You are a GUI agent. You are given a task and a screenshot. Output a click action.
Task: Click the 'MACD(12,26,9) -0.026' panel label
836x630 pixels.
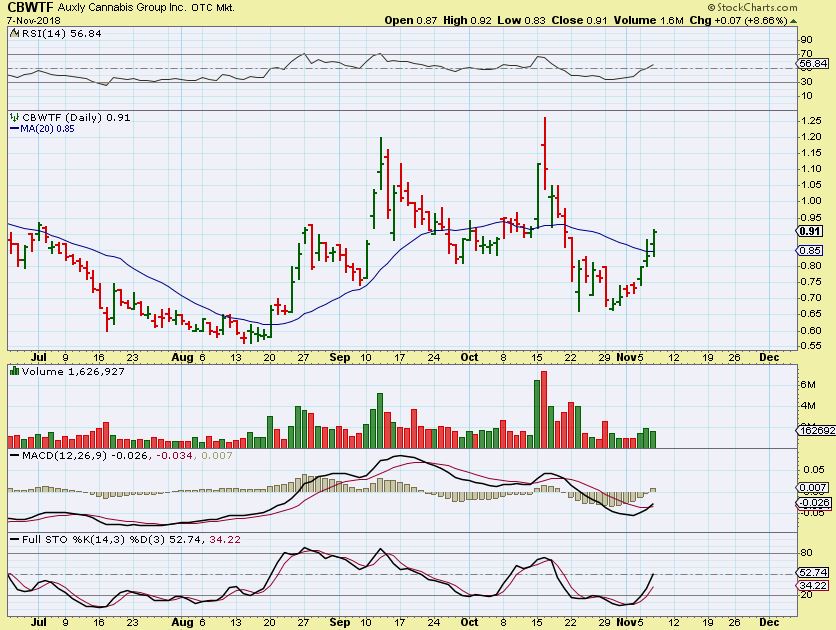[84, 456]
